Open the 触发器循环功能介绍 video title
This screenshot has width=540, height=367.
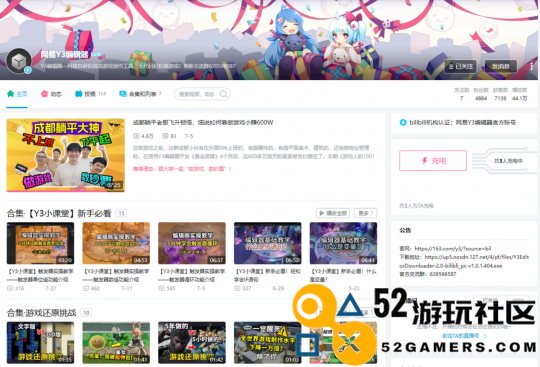tap(192, 275)
